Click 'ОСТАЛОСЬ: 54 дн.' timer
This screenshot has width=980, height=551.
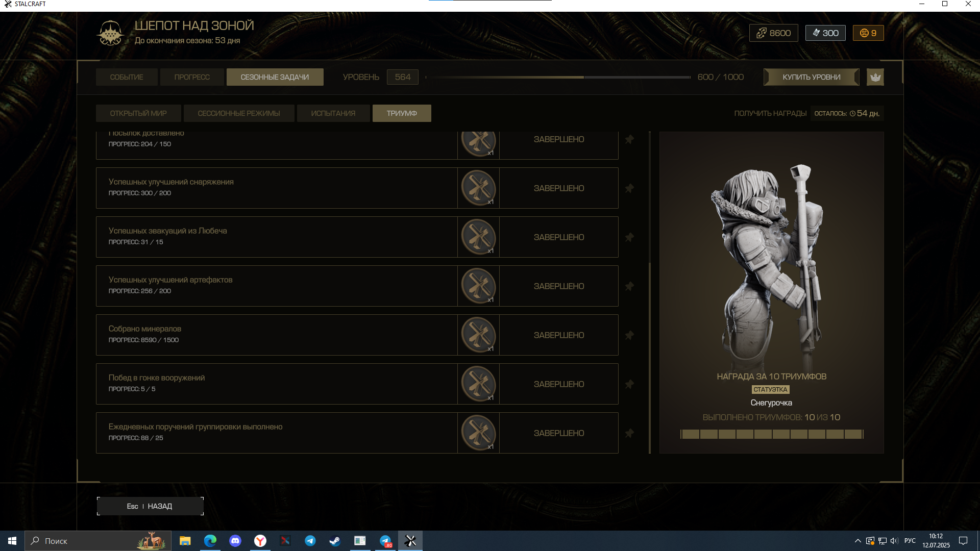click(847, 113)
